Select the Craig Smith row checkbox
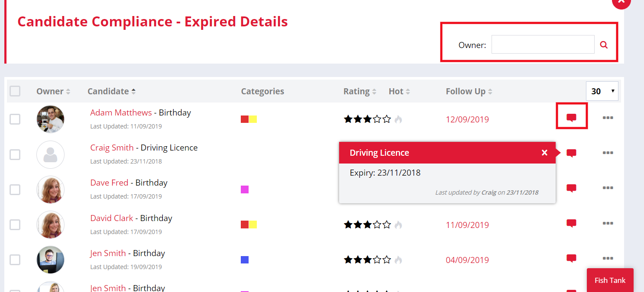644x292 pixels. pyautogui.click(x=15, y=154)
